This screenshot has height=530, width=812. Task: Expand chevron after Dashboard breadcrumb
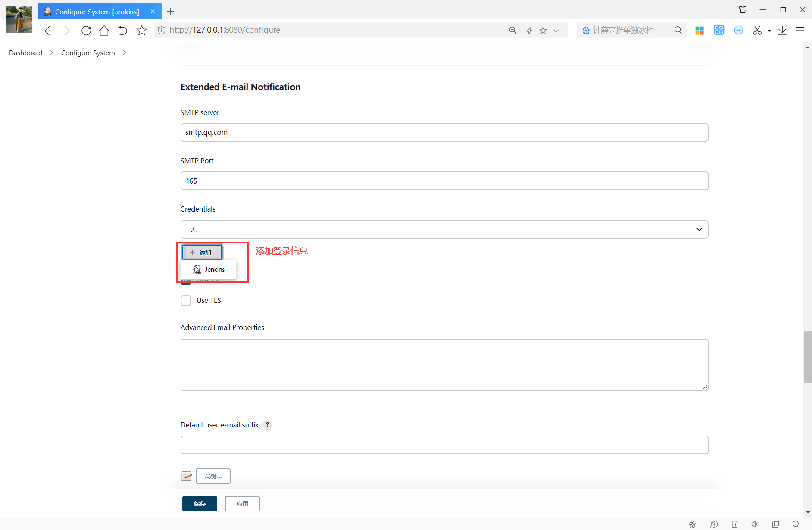coord(52,52)
